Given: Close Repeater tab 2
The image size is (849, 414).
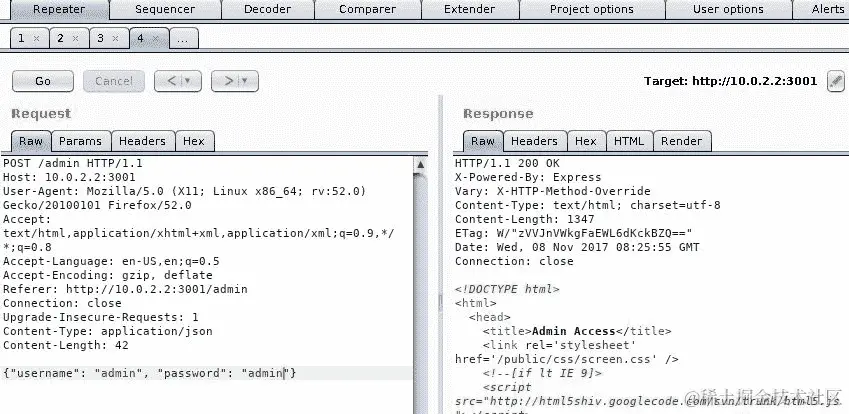Looking at the screenshot, I should 76,38.
